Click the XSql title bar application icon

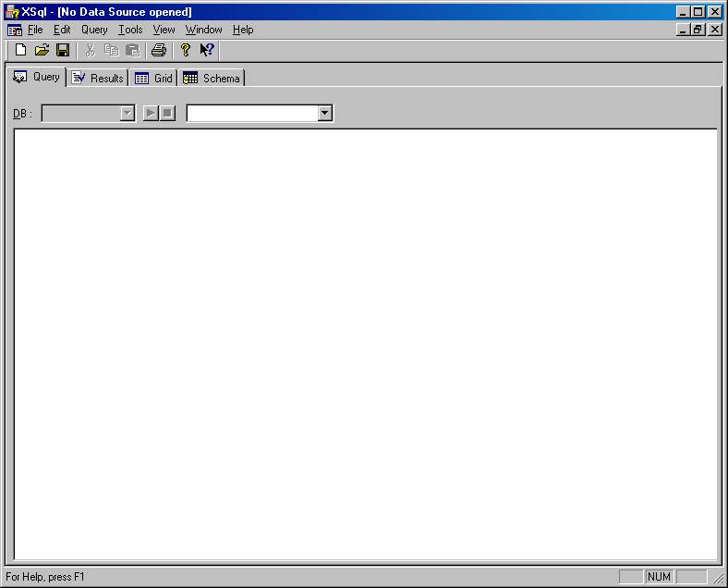(12, 12)
